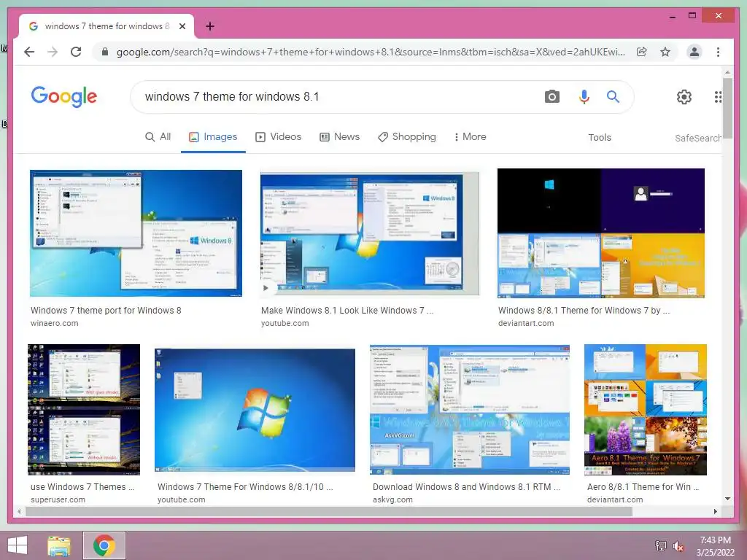Click the horizontal scroll right arrow

click(x=715, y=511)
